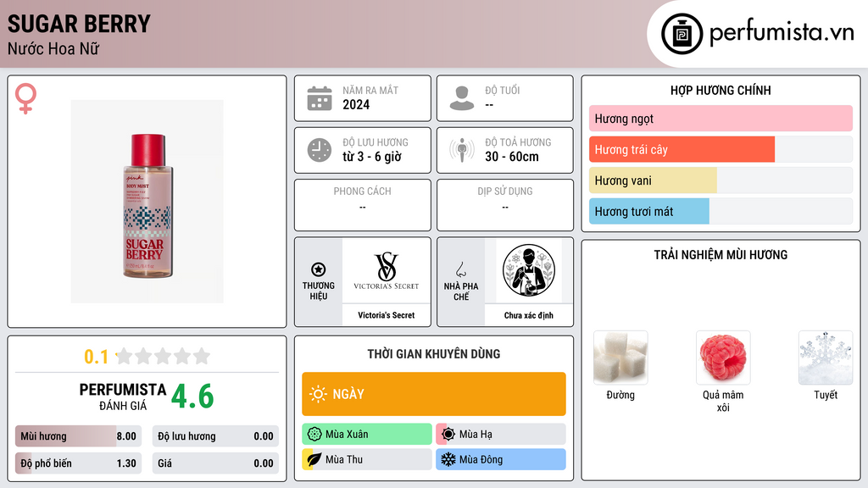Click the longevity value từ 3 - 6 giờ
The height and width of the screenshot is (488, 868).
pos(371,157)
